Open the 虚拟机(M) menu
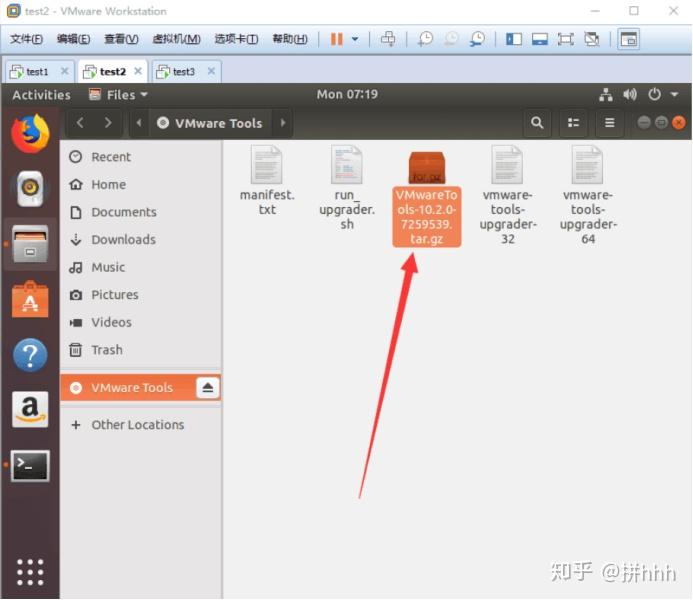 [176, 39]
